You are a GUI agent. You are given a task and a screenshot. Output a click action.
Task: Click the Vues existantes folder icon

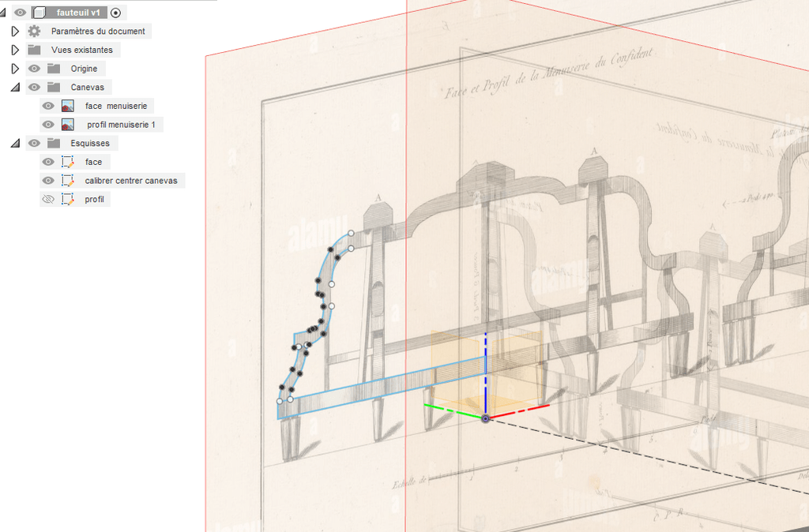(34, 50)
